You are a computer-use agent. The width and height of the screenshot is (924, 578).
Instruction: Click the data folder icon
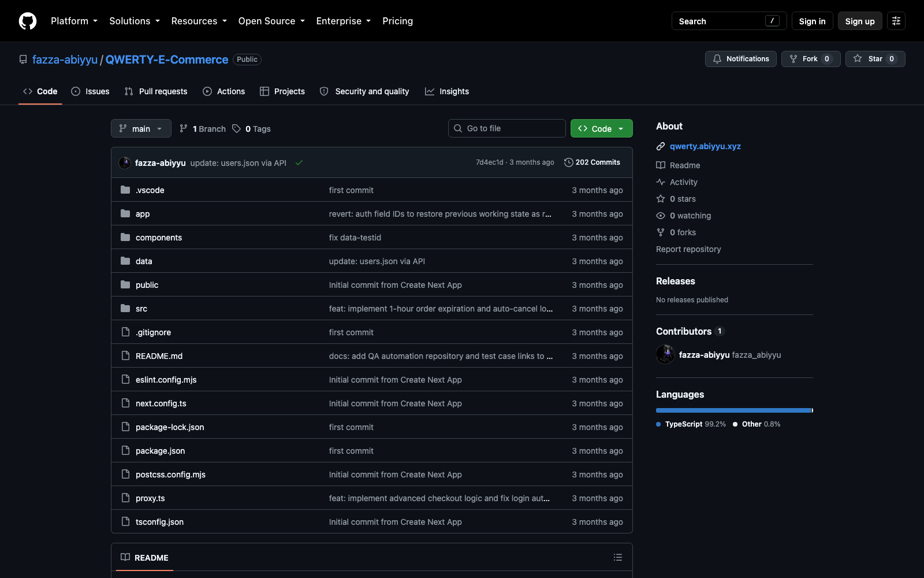click(x=125, y=261)
